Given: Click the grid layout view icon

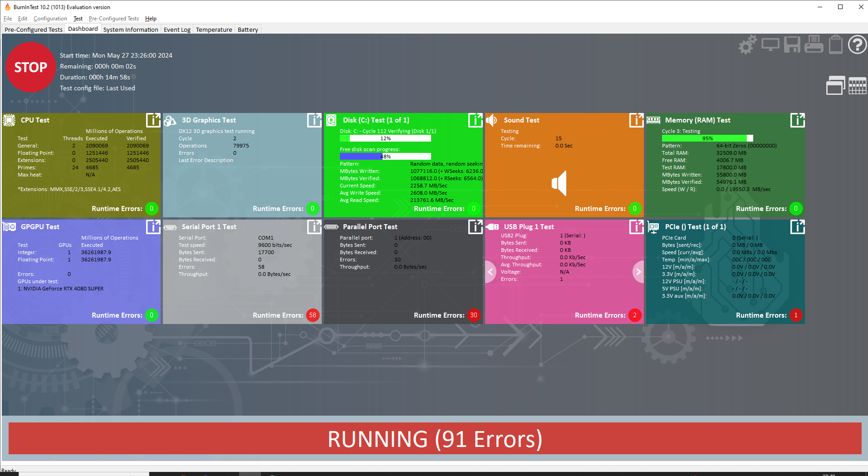Looking at the screenshot, I should click(857, 85).
